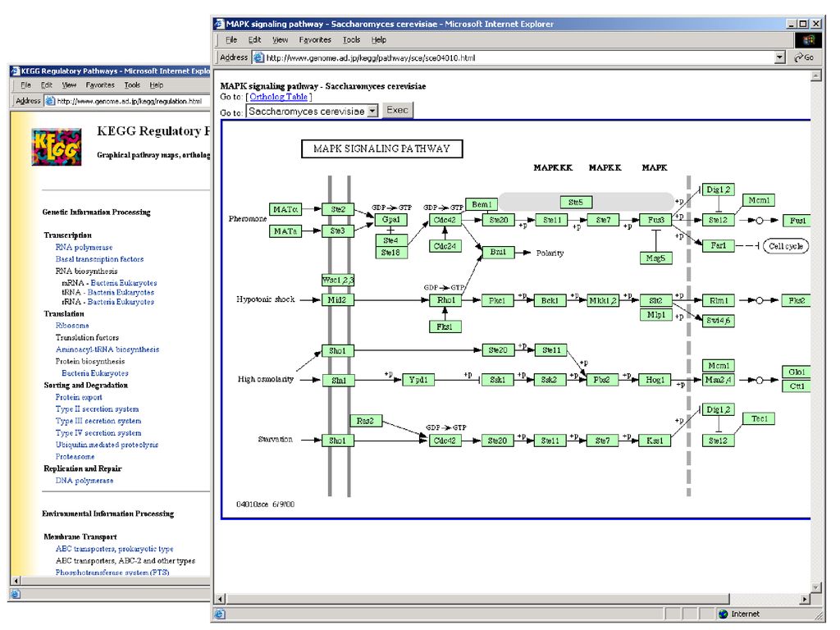This screenshot has width=840, height=630.
Task: Click the status bar icon of the KEGG window
Action: coord(15,594)
